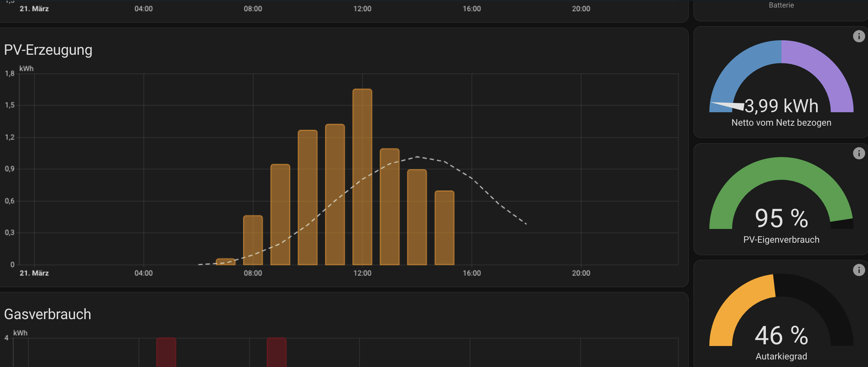Click info icon on PV-Eigenverbrauch card

click(859, 153)
